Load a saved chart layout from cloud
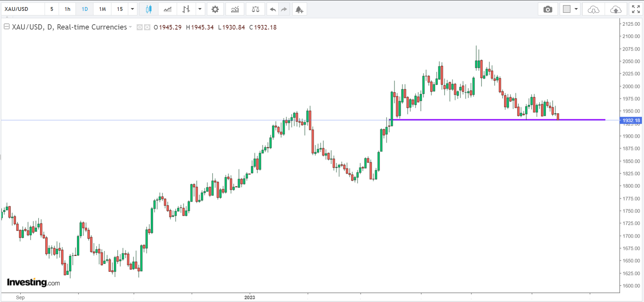Screen dimensions: 644x302 (x=593, y=9)
